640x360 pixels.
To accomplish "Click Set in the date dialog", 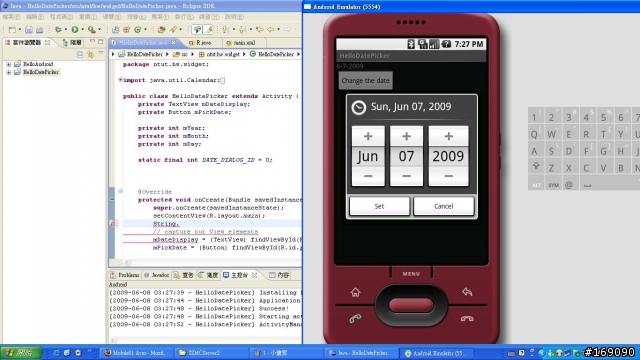I will pyautogui.click(x=379, y=206).
